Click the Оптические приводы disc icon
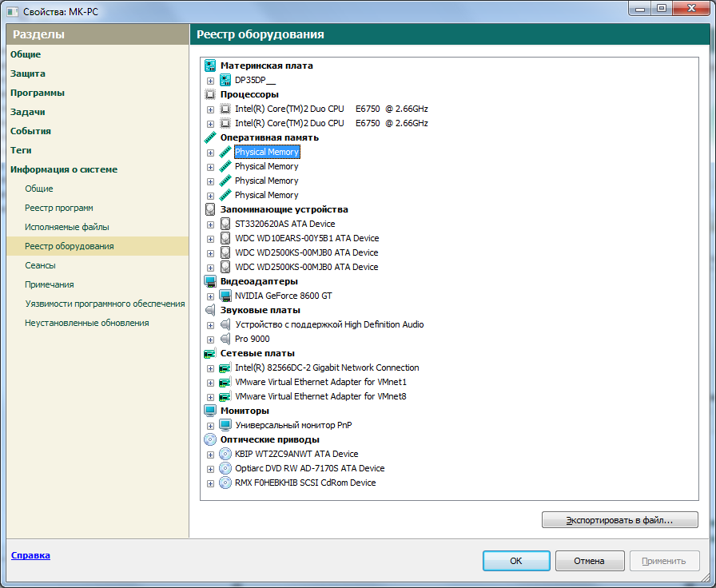 [x=210, y=439]
